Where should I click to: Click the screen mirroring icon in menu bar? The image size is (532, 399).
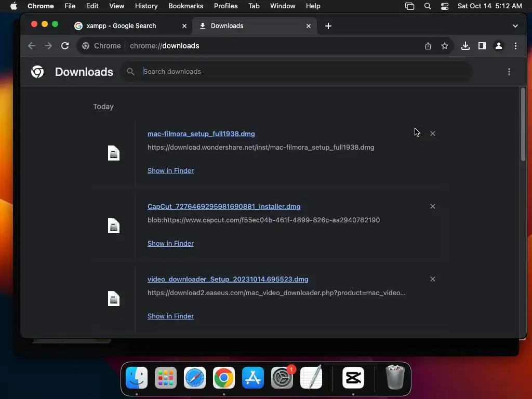click(x=409, y=6)
